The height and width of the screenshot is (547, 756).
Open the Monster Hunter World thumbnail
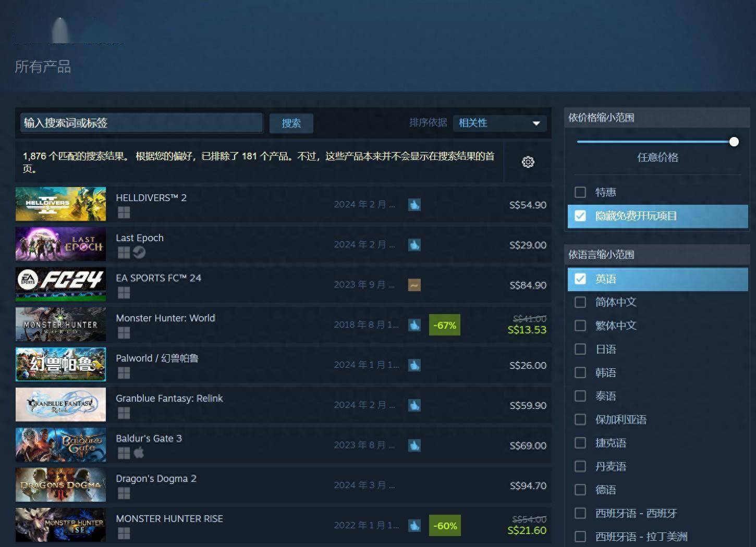[60, 325]
